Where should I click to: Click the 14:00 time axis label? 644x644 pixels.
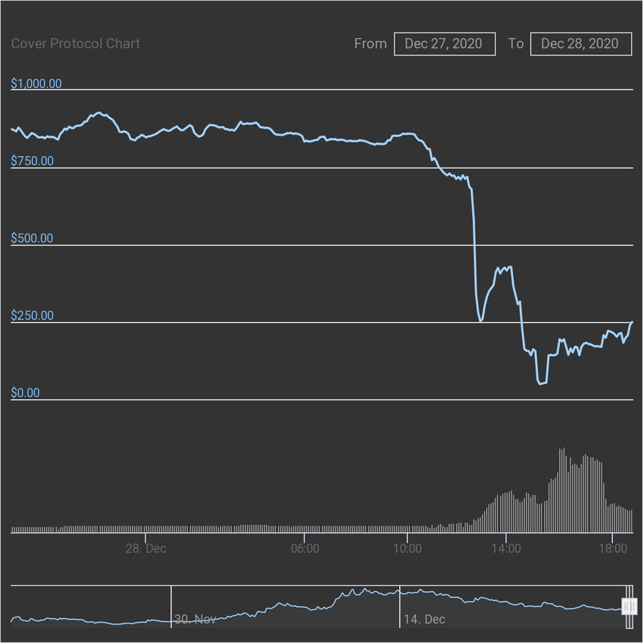[x=506, y=549]
